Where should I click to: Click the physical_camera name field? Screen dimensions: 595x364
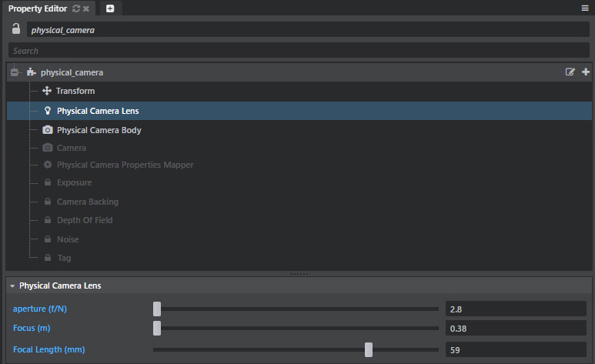coord(308,29)
